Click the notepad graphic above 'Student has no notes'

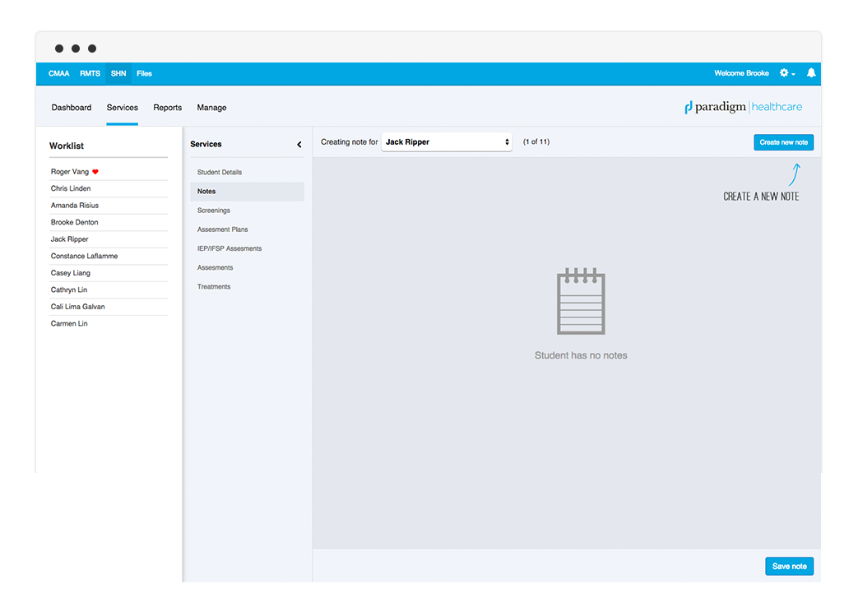(581, 303)
